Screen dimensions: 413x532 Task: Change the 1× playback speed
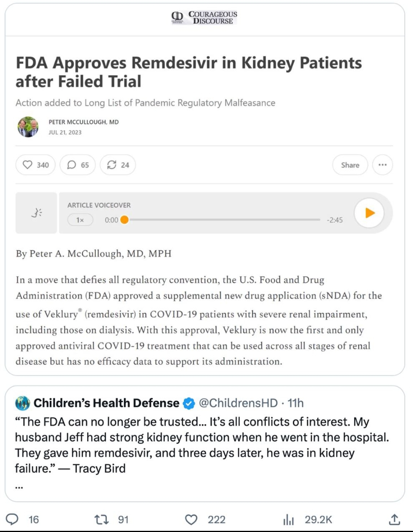(x=80, y=220)
